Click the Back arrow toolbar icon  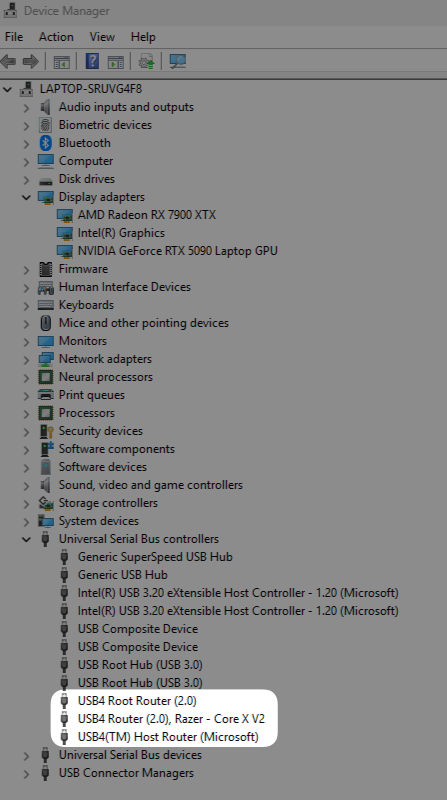click(x=8, y=62)
